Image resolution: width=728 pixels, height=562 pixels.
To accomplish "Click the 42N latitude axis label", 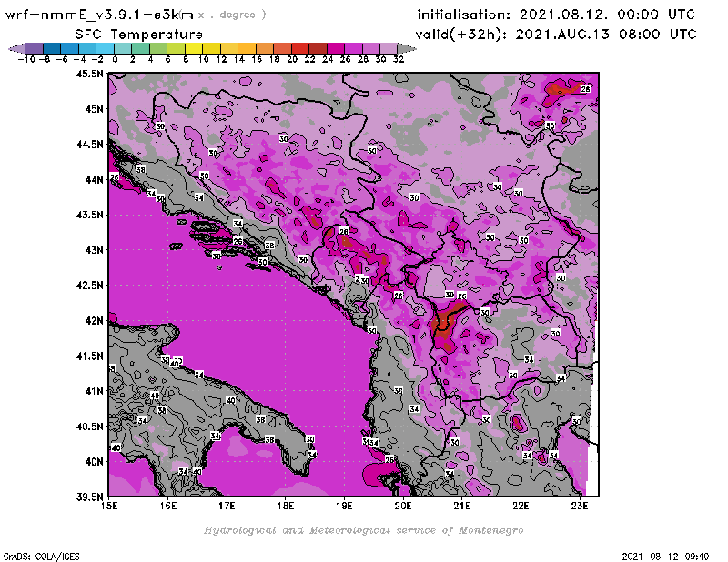I will pos(94,321).
